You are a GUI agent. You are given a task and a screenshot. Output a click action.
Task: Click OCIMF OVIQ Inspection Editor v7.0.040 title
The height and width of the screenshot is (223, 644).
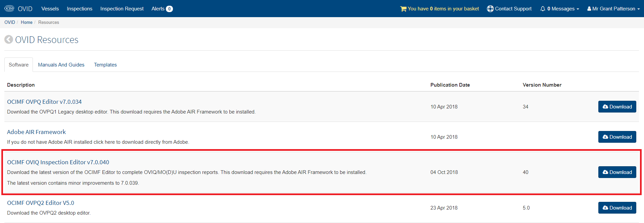[x=58, y=162]
